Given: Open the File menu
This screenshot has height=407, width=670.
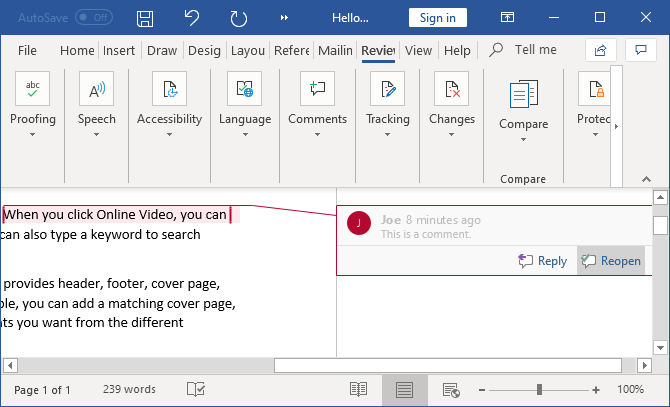Looking at the screenshot, I should pyautogui.click(x=27, y=51).
